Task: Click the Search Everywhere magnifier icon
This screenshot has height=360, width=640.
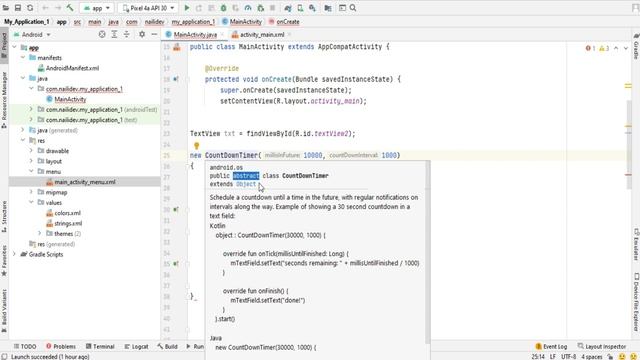Action: pos(353,8)
